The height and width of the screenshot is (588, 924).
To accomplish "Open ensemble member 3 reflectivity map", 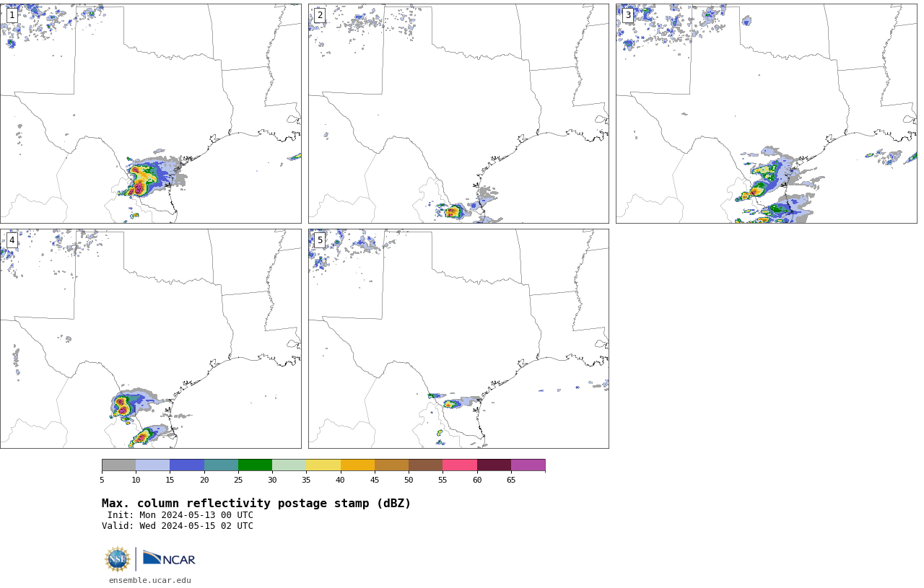I will (766, 113).
